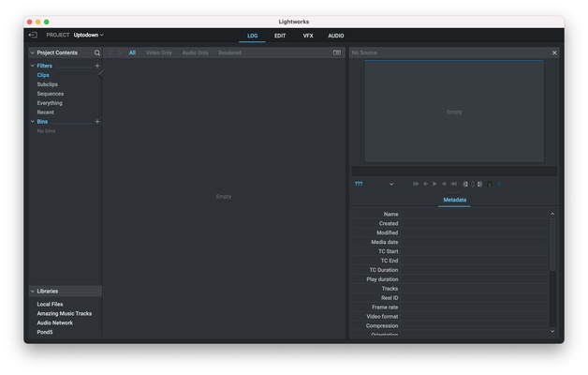The width and height of the screenshot is (588, 375).
Task: Click the exit project icon
Action: coord(33,35)
